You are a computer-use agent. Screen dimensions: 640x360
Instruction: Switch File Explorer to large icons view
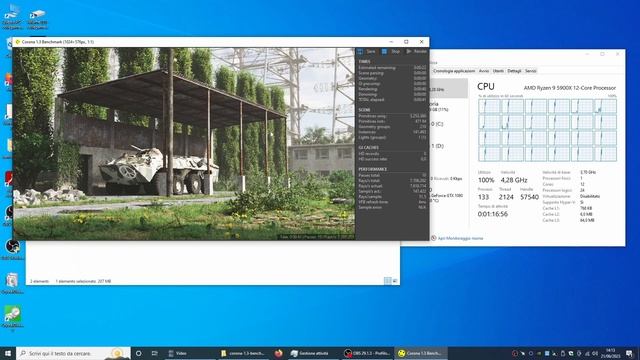pyautogui.click(x=395, y=281)
